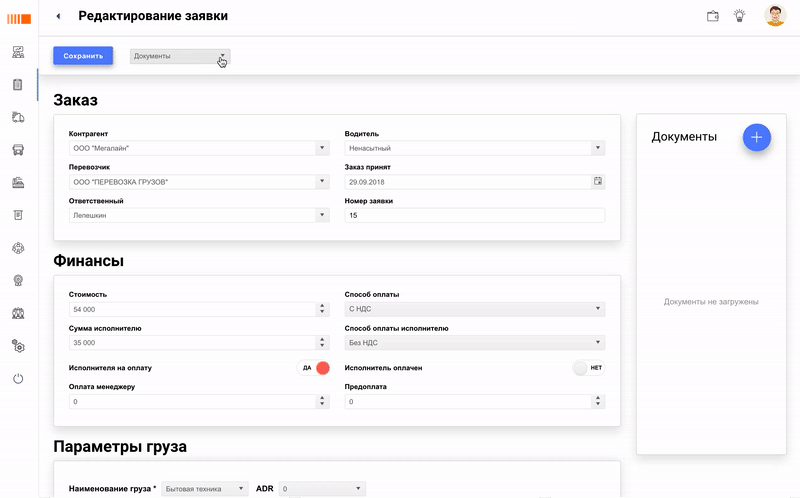Screen dimensions: 800x498
Task: Click the blue add document plus button
Action: coord(757,137)
